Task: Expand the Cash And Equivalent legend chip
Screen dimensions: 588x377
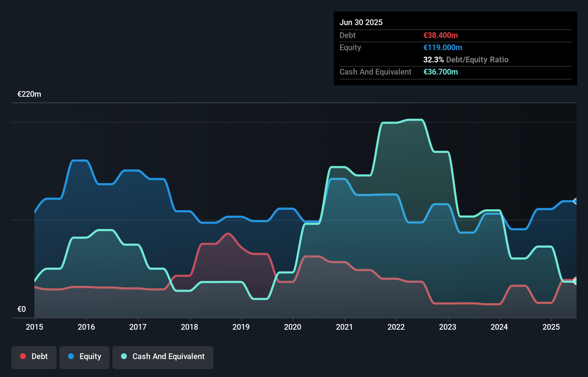Action: (163, 357)
